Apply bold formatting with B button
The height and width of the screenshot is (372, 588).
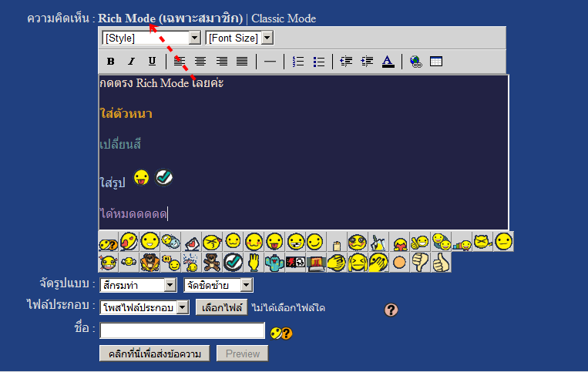pyautogui.click(x=111, y=62)
